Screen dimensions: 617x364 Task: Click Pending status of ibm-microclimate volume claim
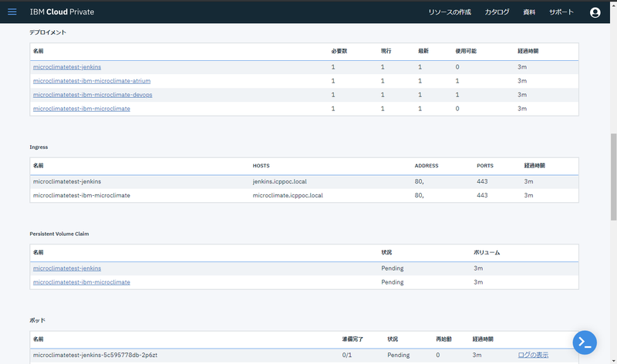393,282
